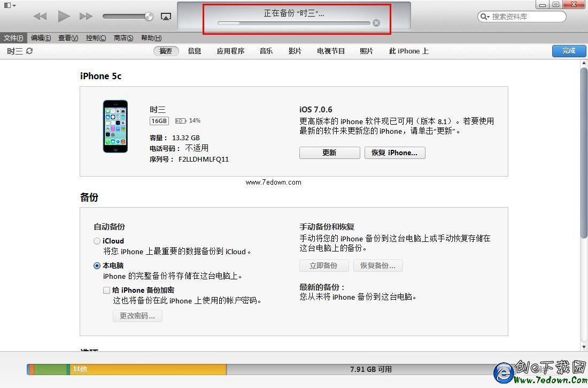Click the 恢复 iPhone... button

394,153
